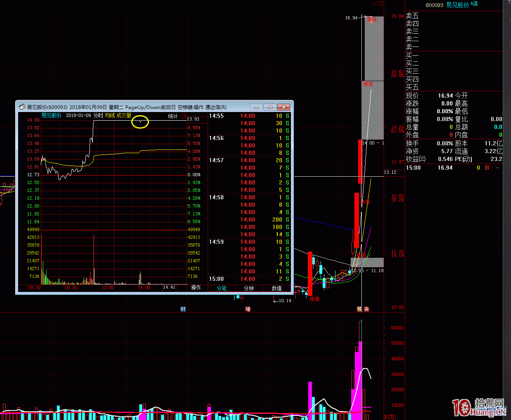Minimize the 易见股份 intraday popup window
This screenshot has height=420, width=511.
(x=257, y=107)
